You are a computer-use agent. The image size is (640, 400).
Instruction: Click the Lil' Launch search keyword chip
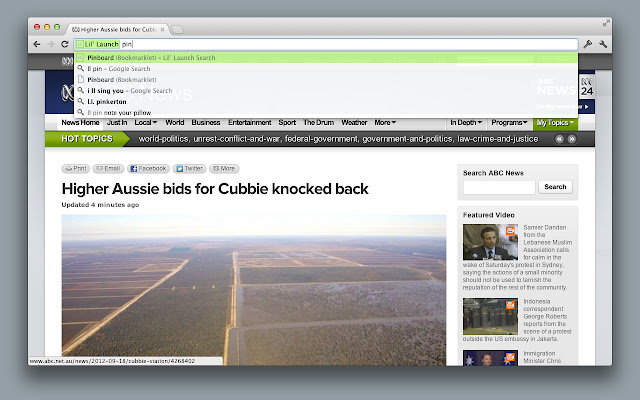(x=98, y=44)
